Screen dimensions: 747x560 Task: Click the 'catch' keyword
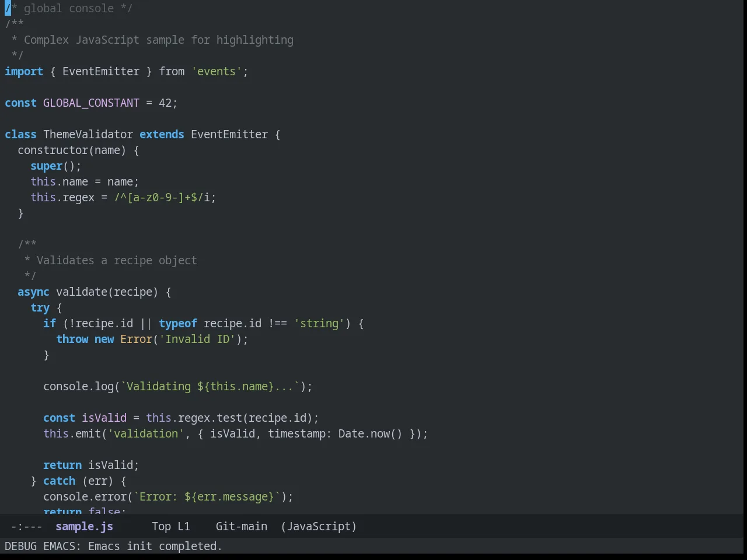pyautogui.click(x=59, y=481)
